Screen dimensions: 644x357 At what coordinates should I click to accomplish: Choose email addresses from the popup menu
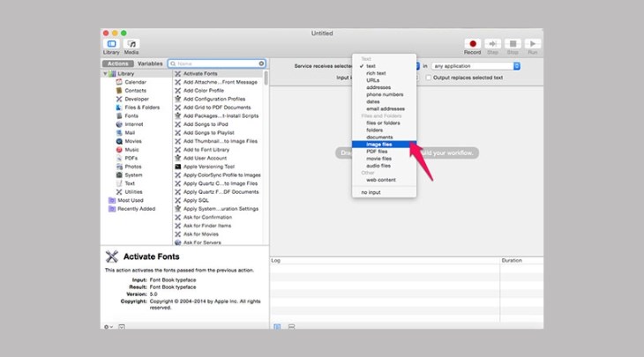tap(384, 108)
